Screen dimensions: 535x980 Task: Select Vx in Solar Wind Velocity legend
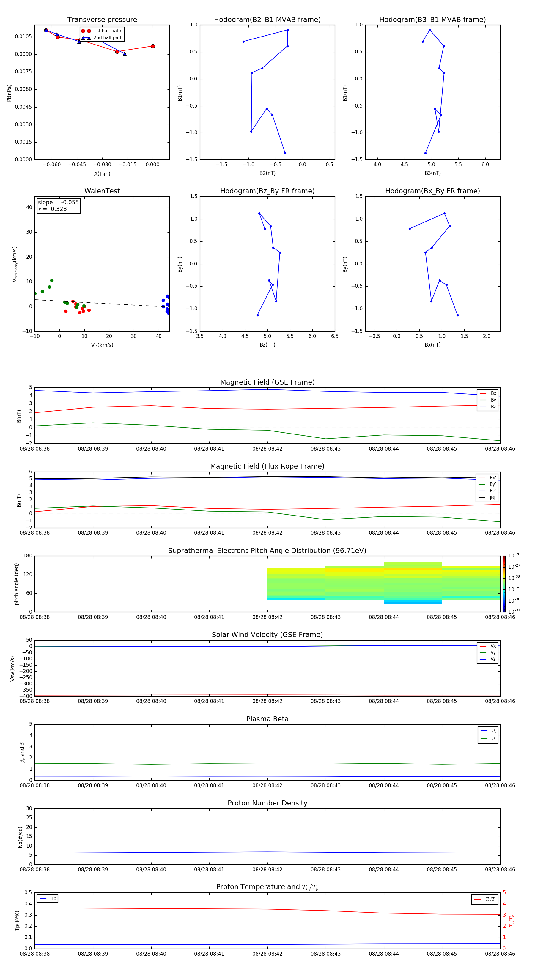coord(488,646)
